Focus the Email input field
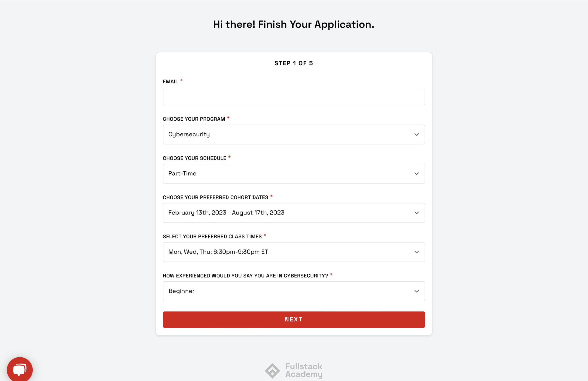Image resolution: width=588 pixels, height=381 pixels. pos(294,97)
